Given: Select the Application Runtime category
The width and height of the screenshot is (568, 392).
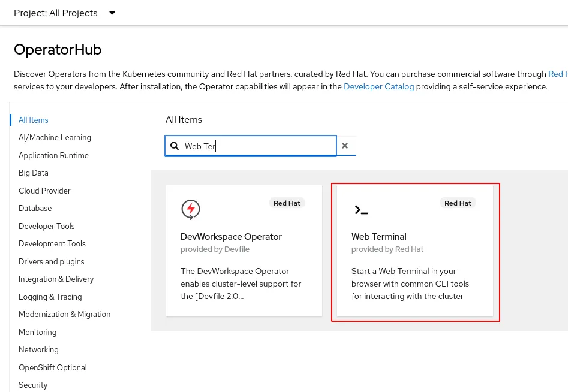Looking at the screenshot, I should tap(53, 155).
